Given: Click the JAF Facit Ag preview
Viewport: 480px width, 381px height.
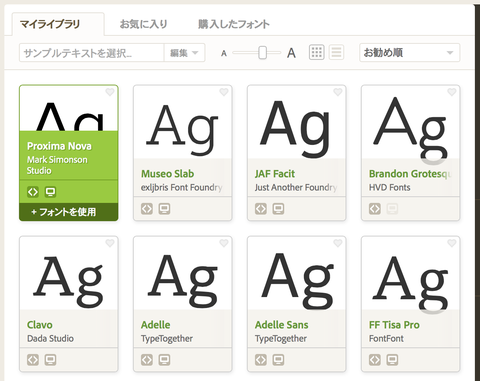Looking at the screenshot, I should tap(296, 128).
